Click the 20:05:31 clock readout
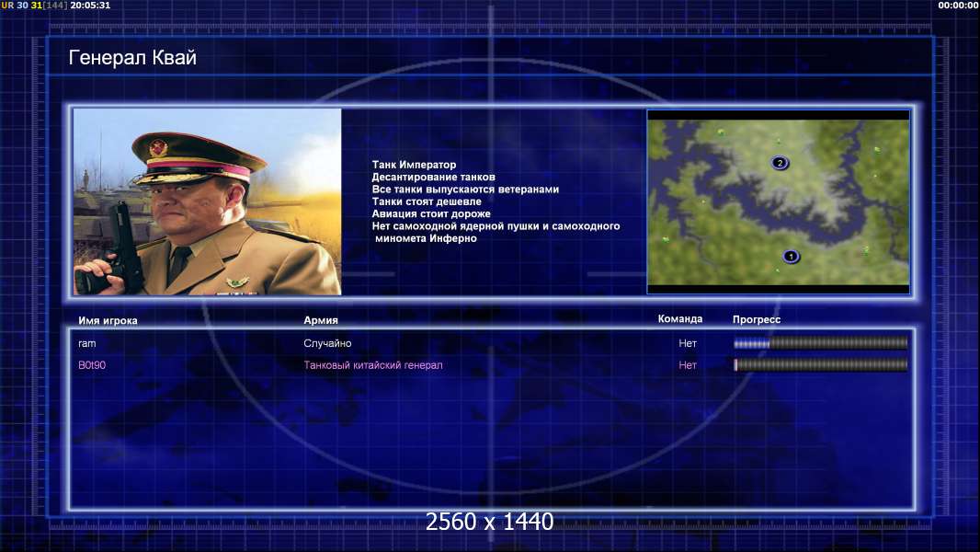The height and width of the screenshot is (552, 980). coord(90,5)
